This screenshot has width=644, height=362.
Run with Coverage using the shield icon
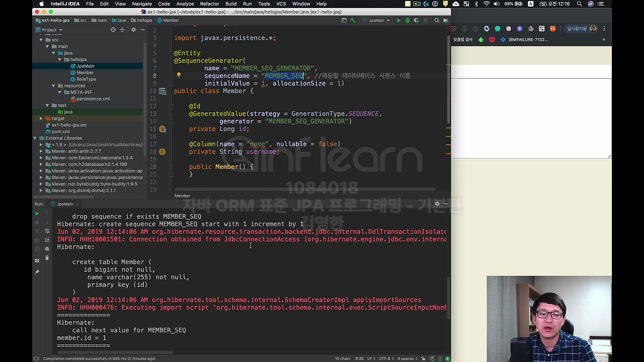click(416, 21)
